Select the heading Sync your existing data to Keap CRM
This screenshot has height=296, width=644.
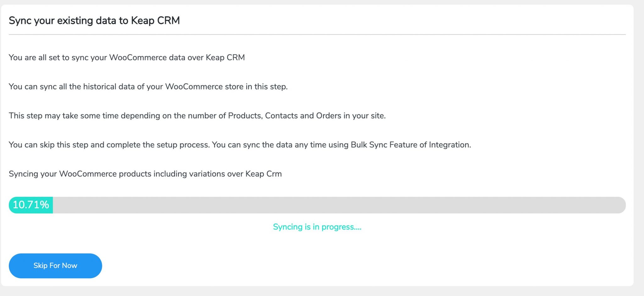(x=94, y=20)
